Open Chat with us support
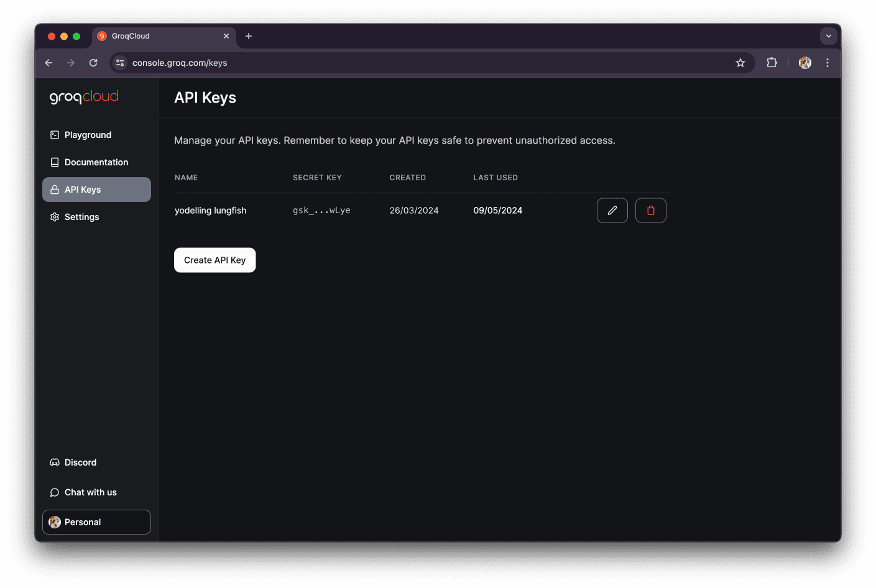 [55, 492]
